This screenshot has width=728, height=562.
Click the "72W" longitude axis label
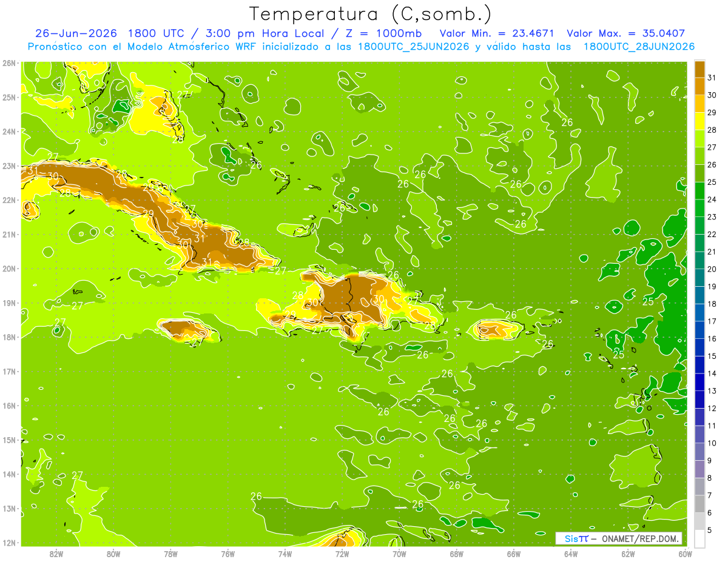pos(342,553)
